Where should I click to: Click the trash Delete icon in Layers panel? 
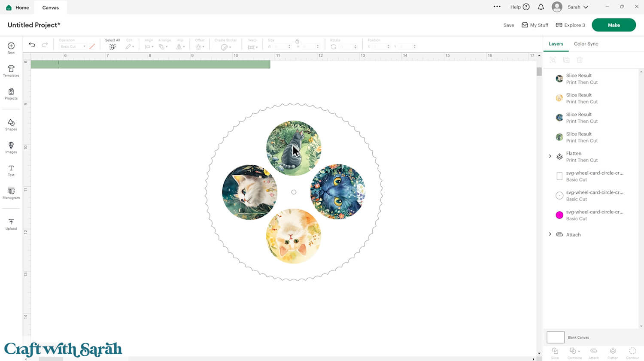(x=580, y=60)
